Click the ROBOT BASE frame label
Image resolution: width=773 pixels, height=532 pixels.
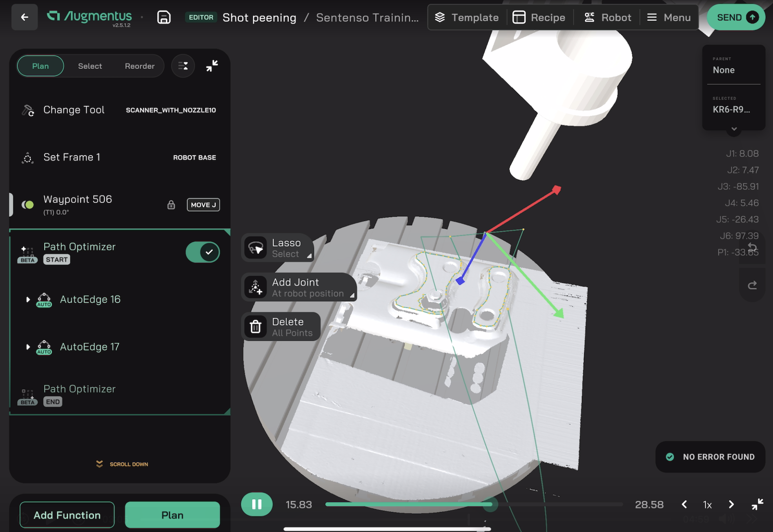coord(194,157)
